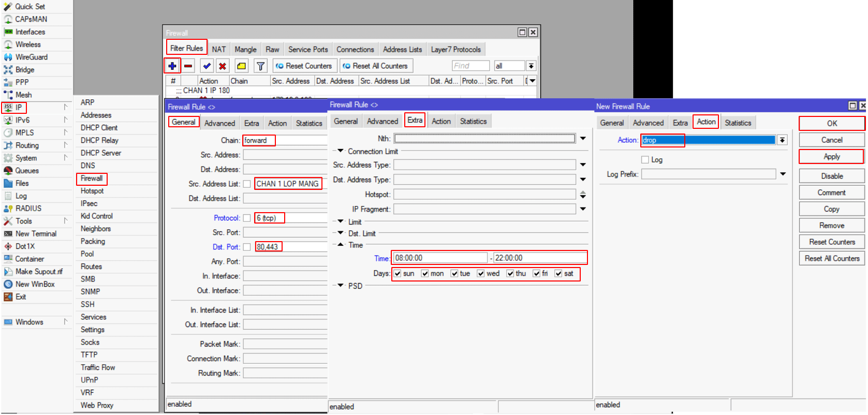The image size is (868, 415).
Task: Open Queues from sidebar
Action: [x=27, y=170]
